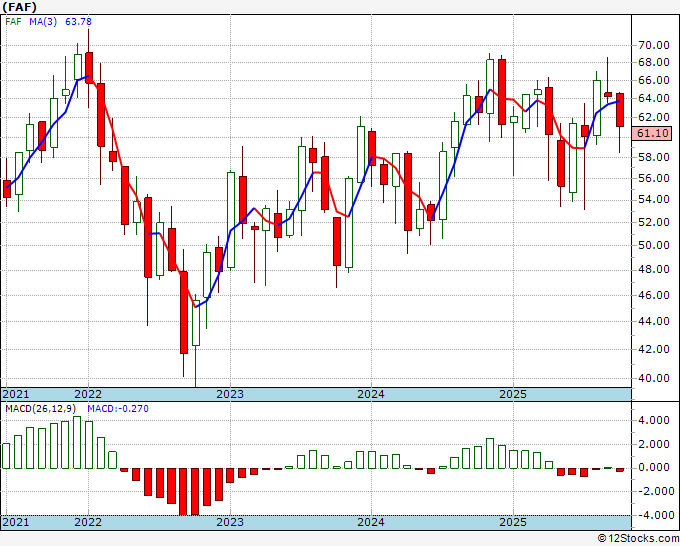Click the 48.00 price axis label
The image size is (680, 546).
[653, 269]
